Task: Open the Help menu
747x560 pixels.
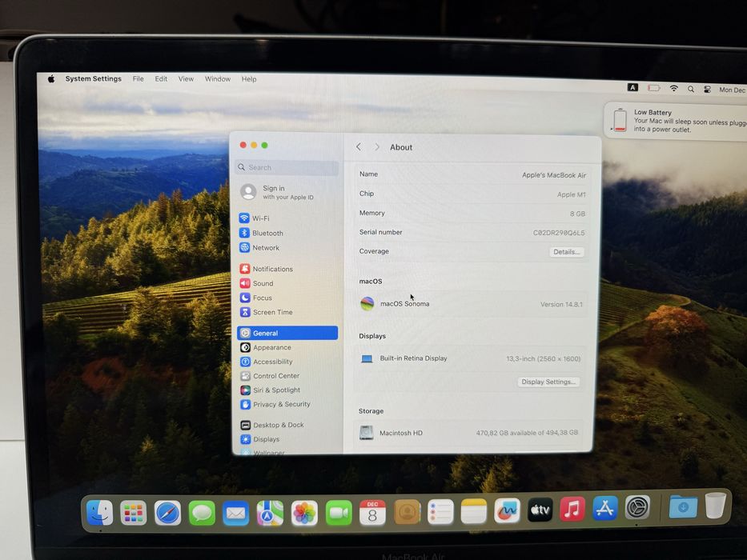Action: click(249, 79)
